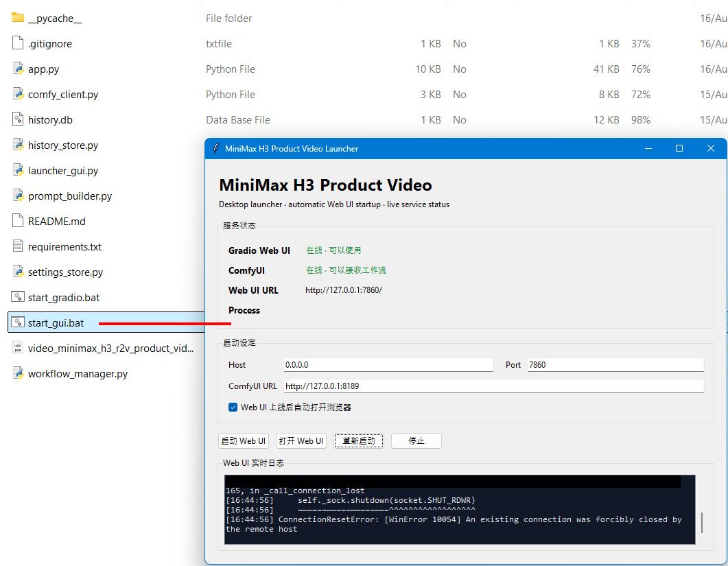The height and width of the screenshot is (566, 728).
Task: Select the settings_store.py file name
Action: [65, 272]
